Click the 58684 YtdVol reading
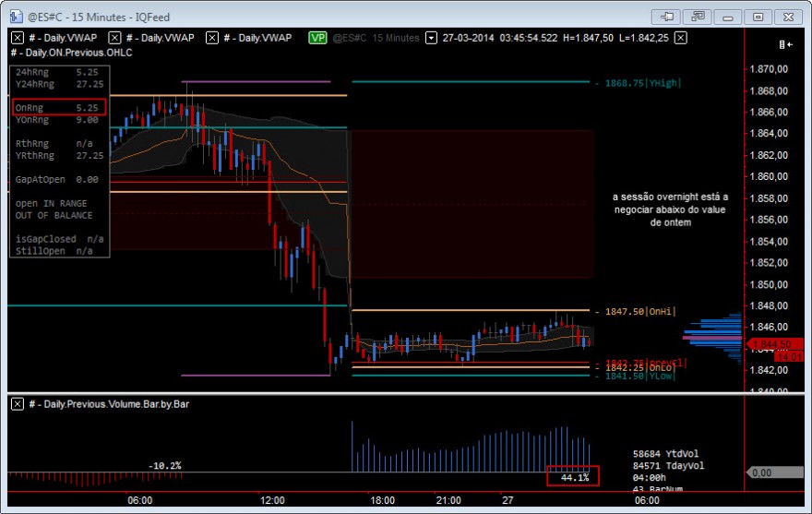The image size is (812, 514). click(665, 454)
